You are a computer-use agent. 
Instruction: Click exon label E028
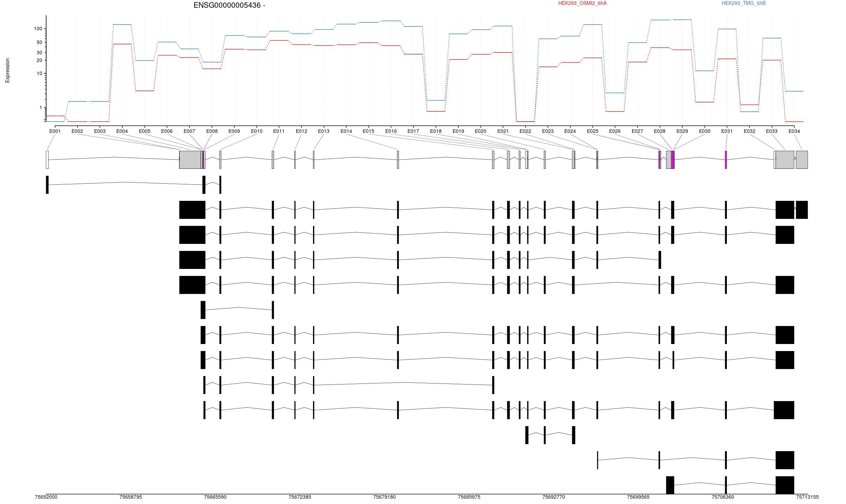(660, 131)
